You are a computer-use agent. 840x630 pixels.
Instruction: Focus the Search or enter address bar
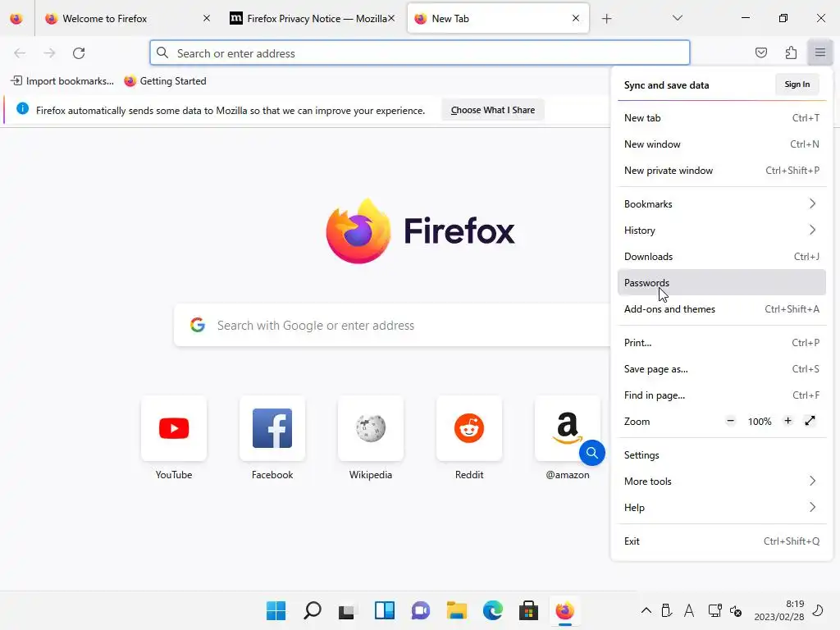pyautogui.click(x=419, y=53)
